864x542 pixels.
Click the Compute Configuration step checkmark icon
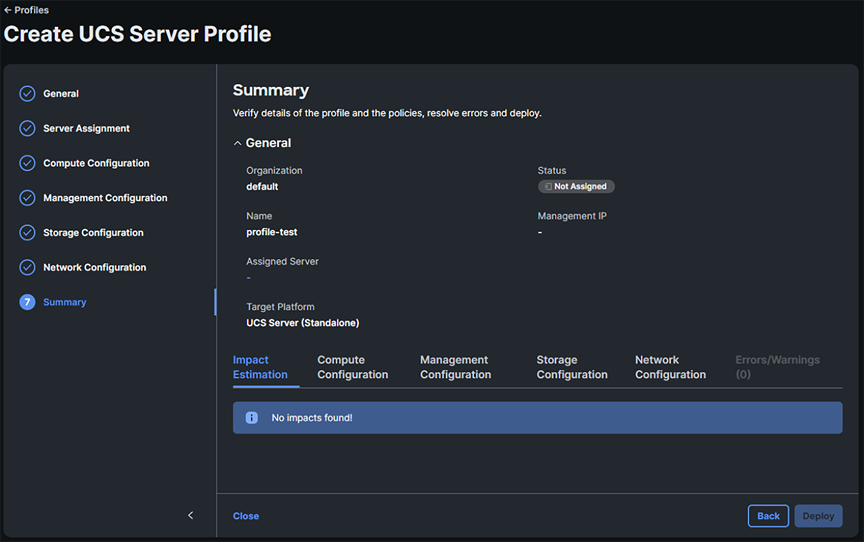pos(27,163)
